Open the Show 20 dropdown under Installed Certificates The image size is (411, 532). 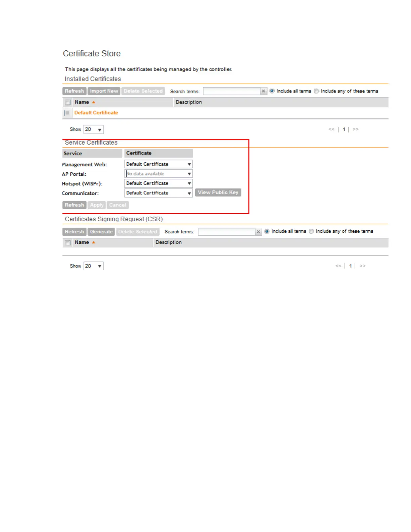93,129
